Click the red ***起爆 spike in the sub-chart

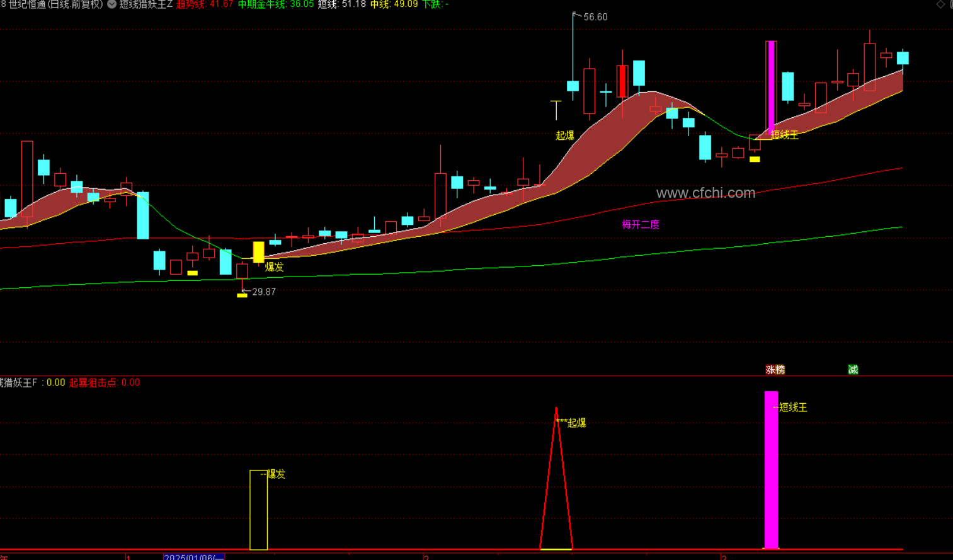coord(556,479)
